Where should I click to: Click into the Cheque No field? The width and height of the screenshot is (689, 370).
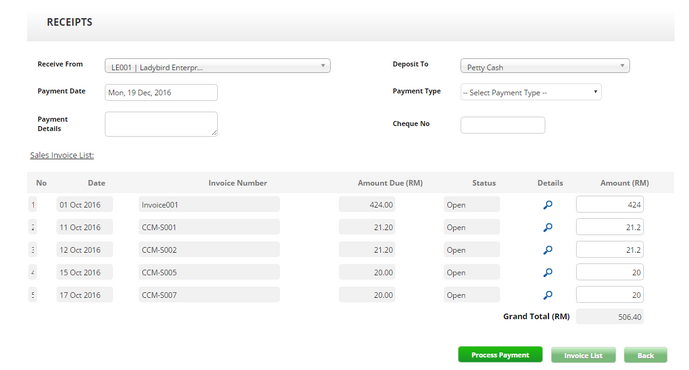click(503, 125)
